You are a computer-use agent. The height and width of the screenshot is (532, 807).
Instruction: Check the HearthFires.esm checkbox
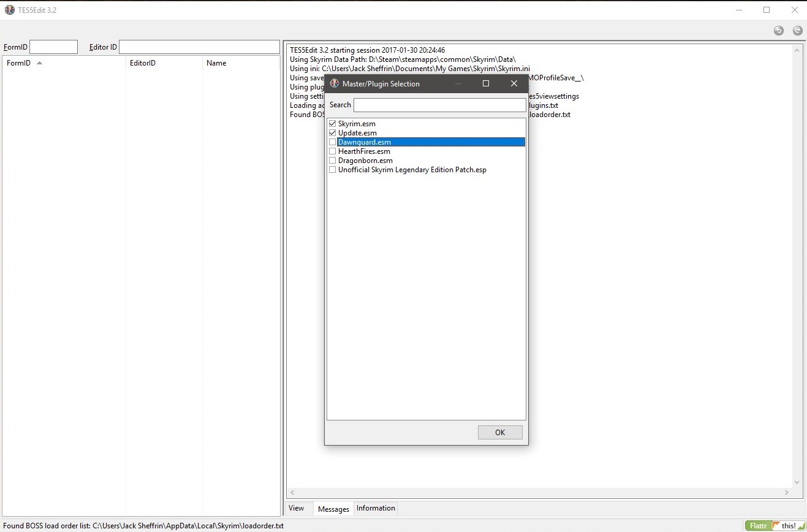[333, 151]
